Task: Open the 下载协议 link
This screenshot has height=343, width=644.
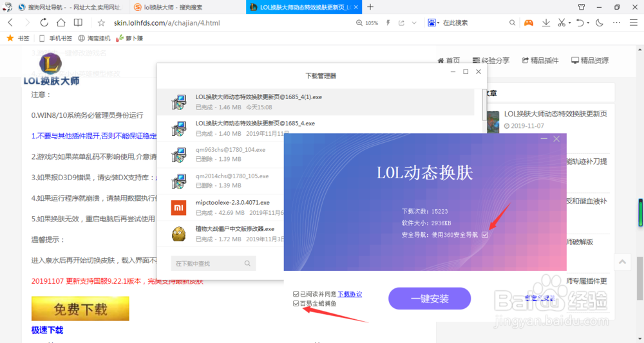Action: coord(350,294)
